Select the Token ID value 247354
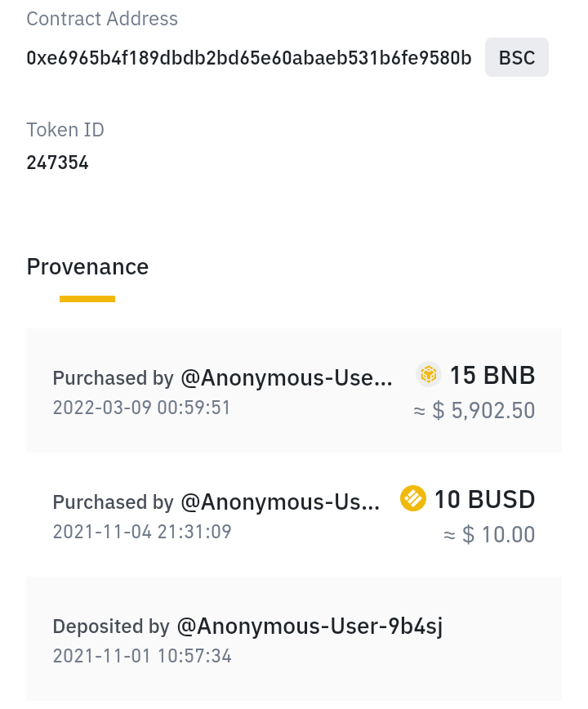The height and width of the screenshot is (709, 588). coord(57,163)
